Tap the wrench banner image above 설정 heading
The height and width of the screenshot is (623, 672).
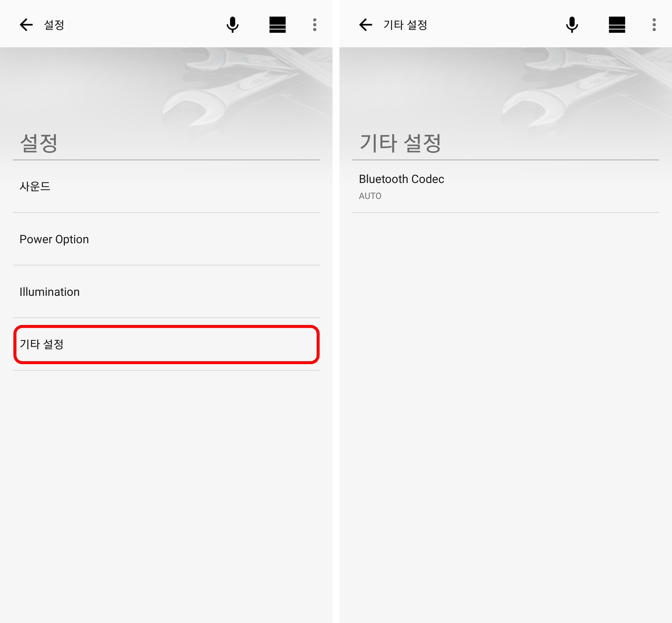[166, 89]
